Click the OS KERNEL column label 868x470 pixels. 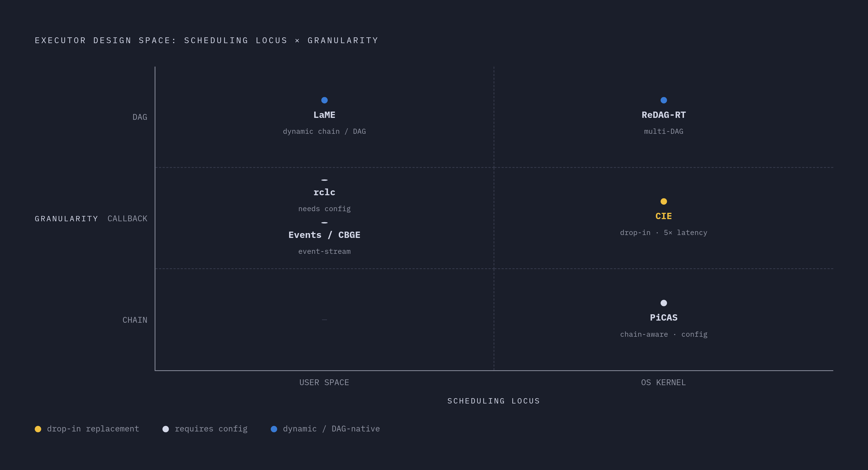point(664,383)
